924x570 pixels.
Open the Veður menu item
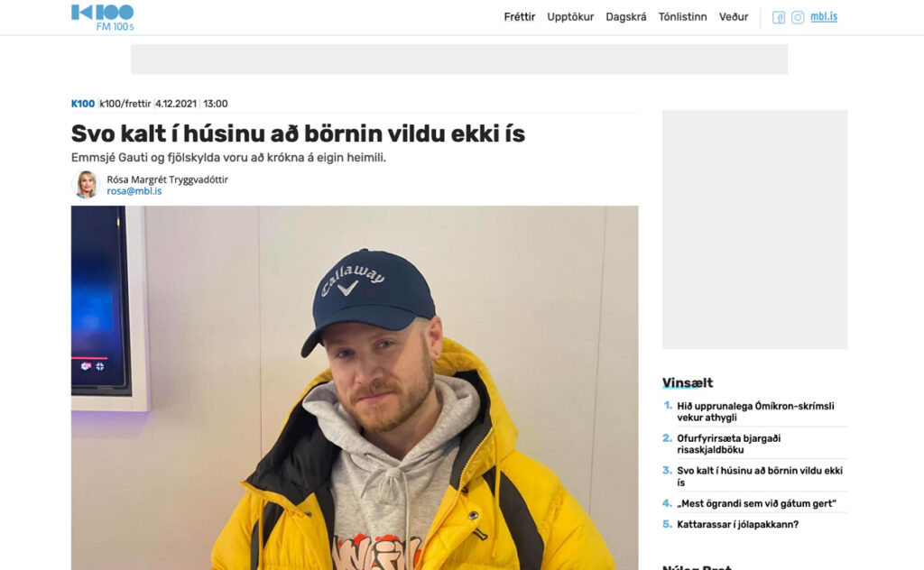point(733,17)
